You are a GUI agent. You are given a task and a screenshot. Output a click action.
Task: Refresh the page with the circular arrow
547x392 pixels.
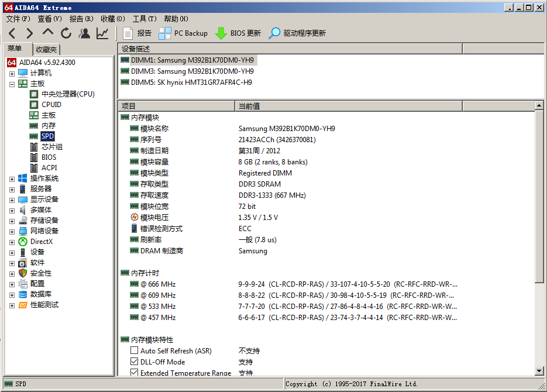[x=66, y=33]
